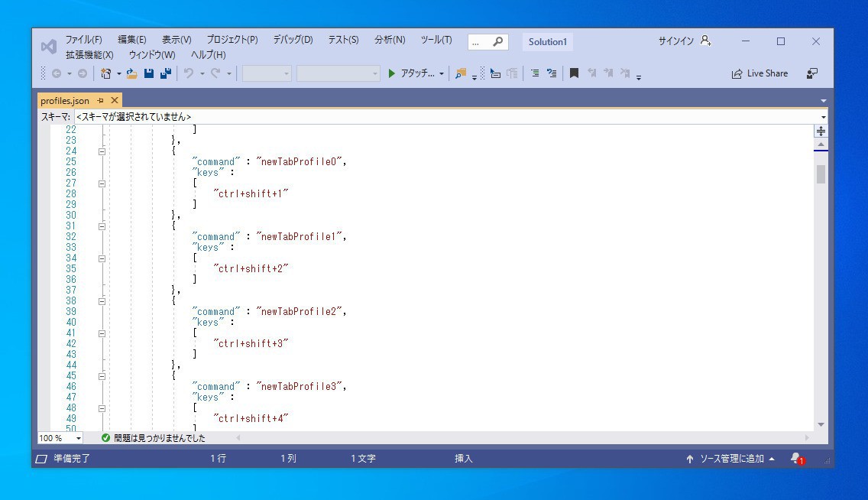This screenshot has width=868, height=500.
Task: Open the dropdown arrow beside Attach
Action: pos(441,73)
